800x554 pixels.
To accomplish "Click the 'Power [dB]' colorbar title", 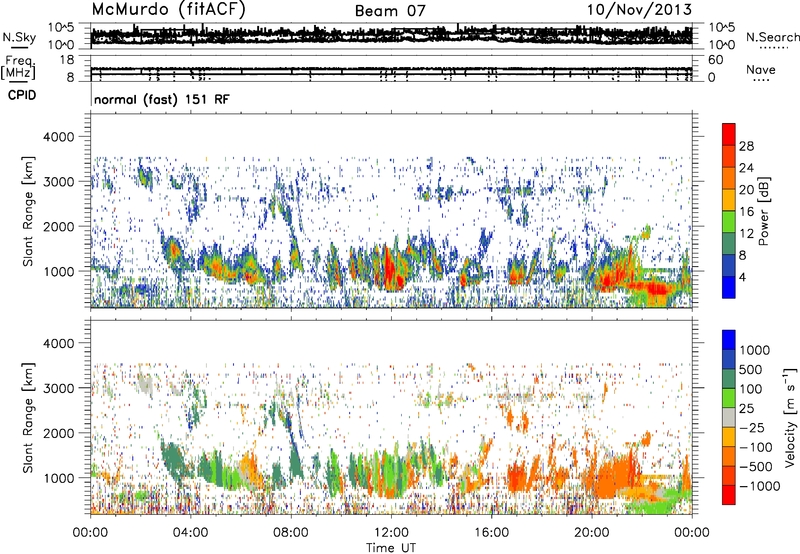I will 764,211.
